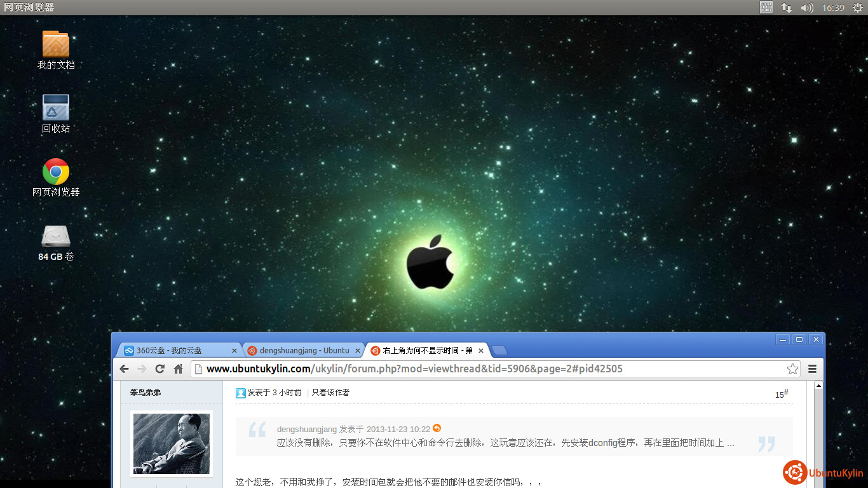Open the network indicator in top panel
The height and width of the screenshot is (488, 868).
point(787,8)
